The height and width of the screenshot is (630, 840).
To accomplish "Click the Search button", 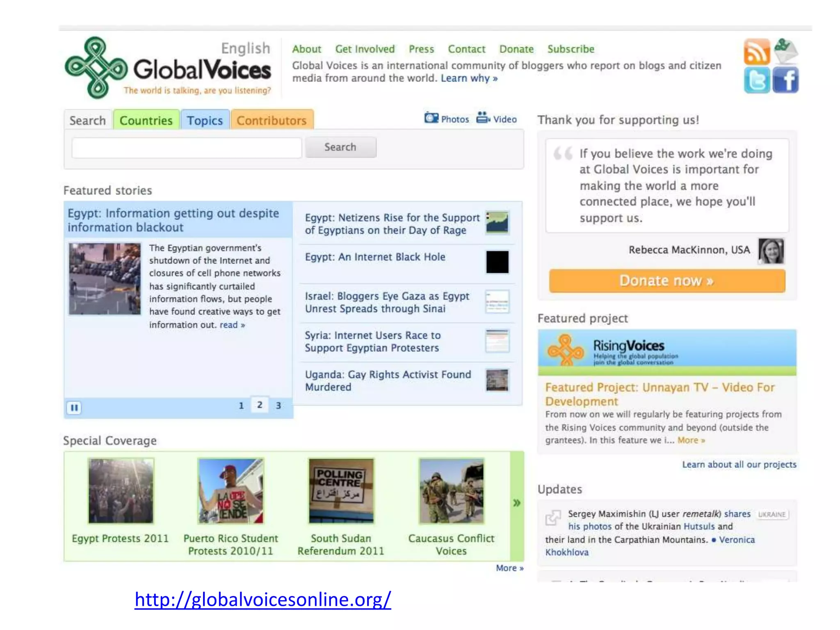I will (340, 147).
